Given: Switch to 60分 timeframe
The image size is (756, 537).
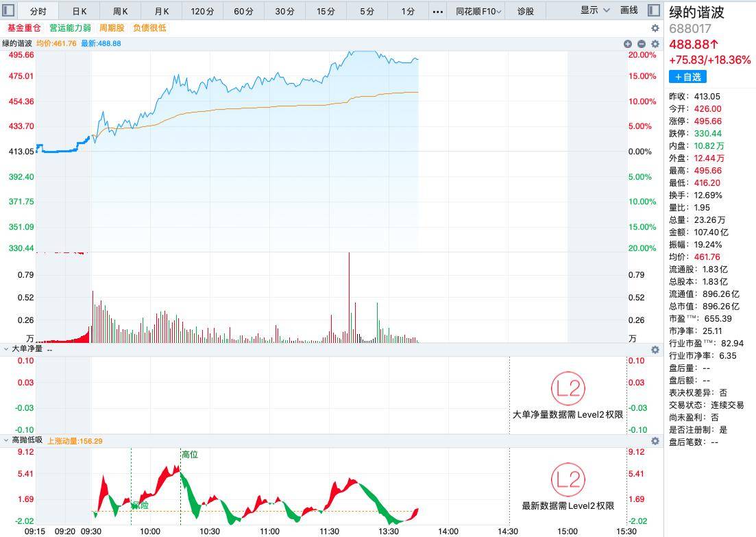Looking at the screenshot, I should 243,11.
